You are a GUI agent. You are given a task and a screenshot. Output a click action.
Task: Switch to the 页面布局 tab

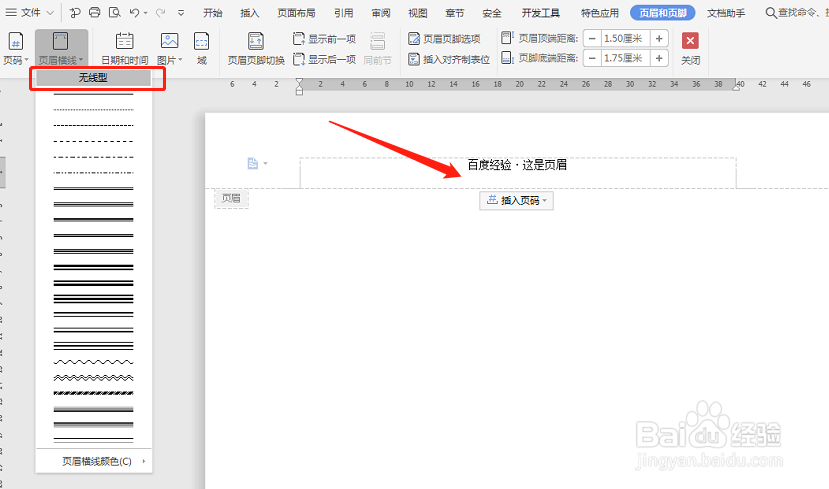[x=296, y=13]
